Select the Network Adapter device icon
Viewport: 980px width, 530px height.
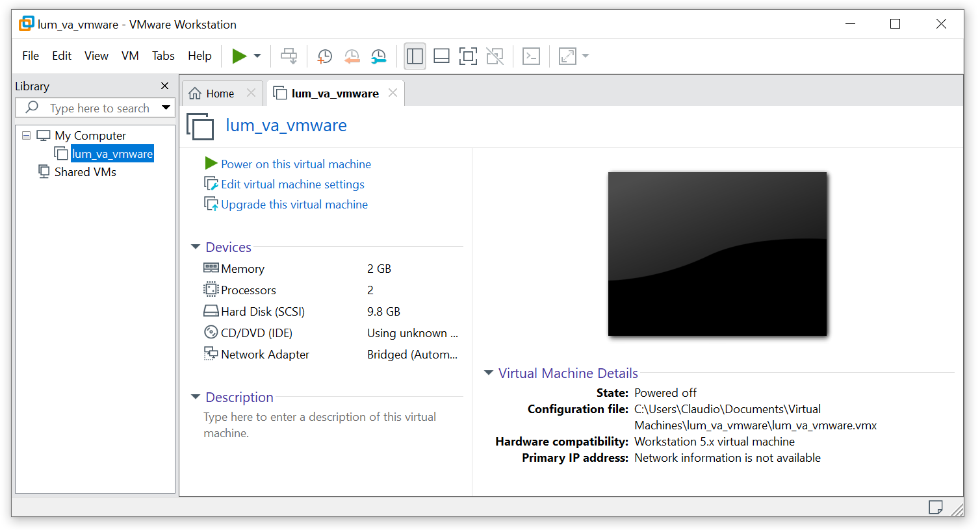pyautogui.click(x=211, y=353)
